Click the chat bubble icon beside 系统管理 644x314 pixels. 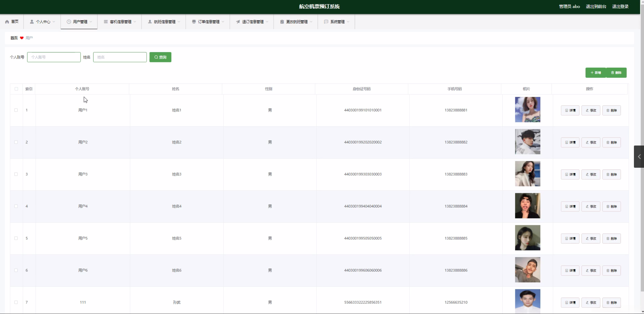tap(326, 22)
